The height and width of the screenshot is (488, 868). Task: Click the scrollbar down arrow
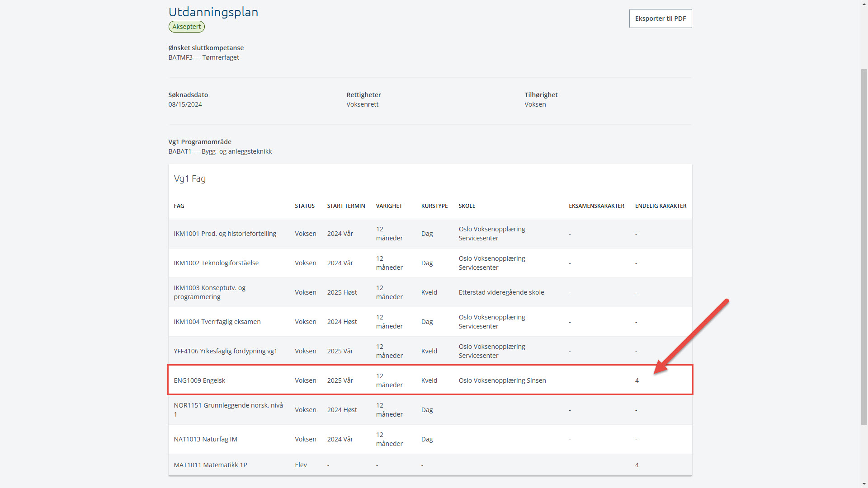tap(864, 483)
